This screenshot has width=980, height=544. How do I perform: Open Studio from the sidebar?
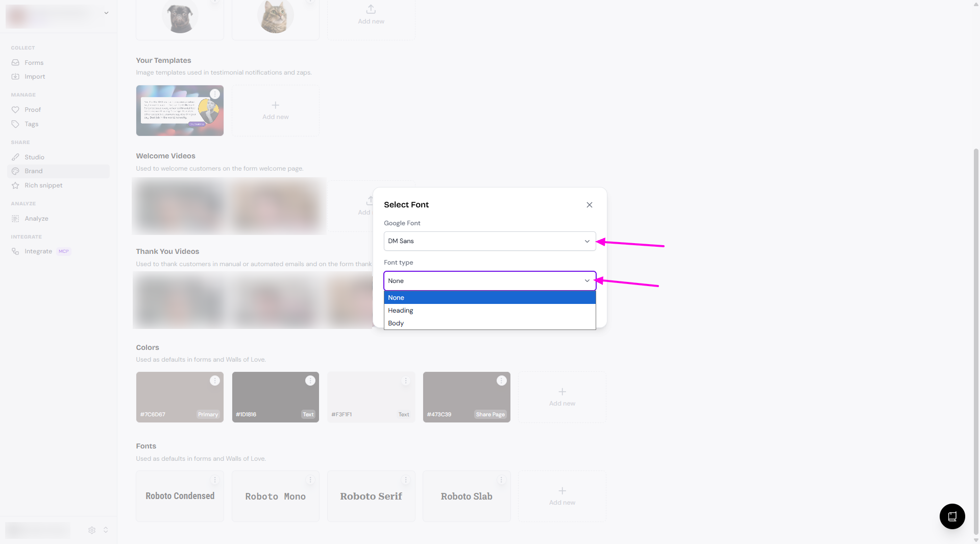[34, 157]
